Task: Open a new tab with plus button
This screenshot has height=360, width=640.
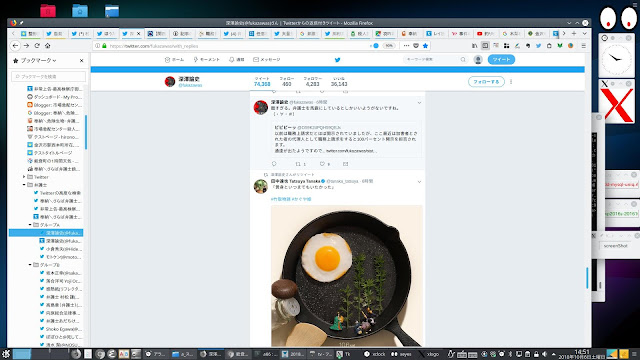Action: (x=574, y=33)
